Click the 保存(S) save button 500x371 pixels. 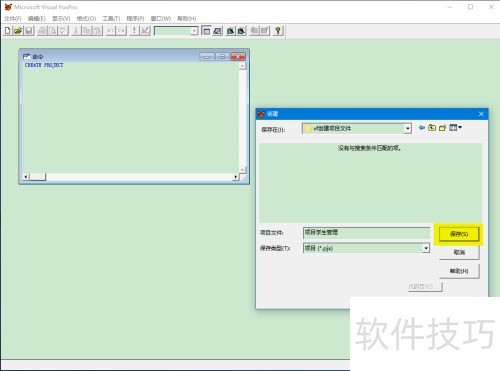[x=459, y=234]
